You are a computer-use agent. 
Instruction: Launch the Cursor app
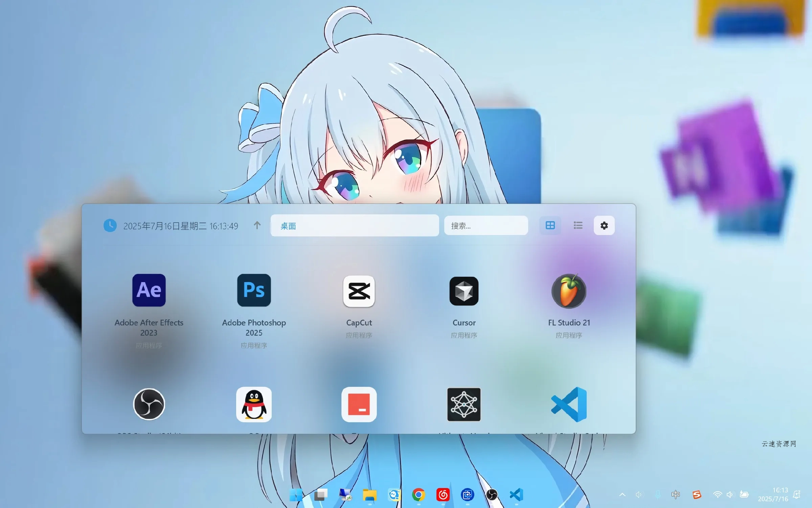tap(464, 291)
